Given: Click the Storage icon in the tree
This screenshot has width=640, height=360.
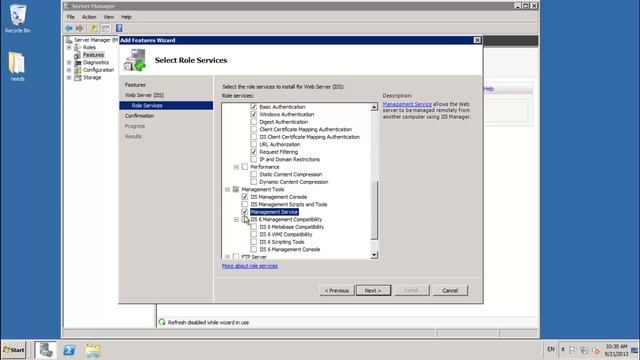Looking at the screenshot, I should [x=78, y=77].
